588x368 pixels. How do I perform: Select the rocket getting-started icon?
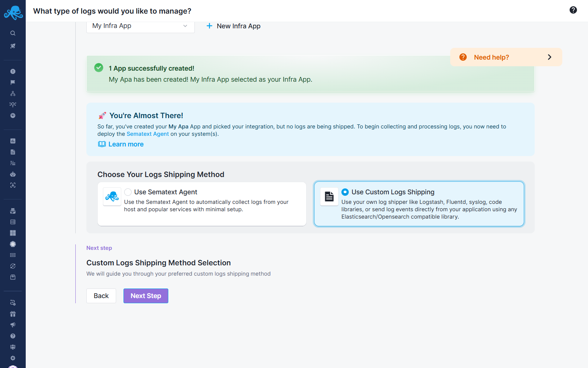click(12, 46)
